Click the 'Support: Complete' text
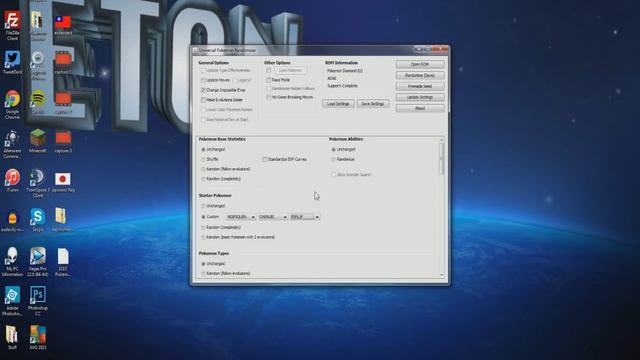 point(342,86)
